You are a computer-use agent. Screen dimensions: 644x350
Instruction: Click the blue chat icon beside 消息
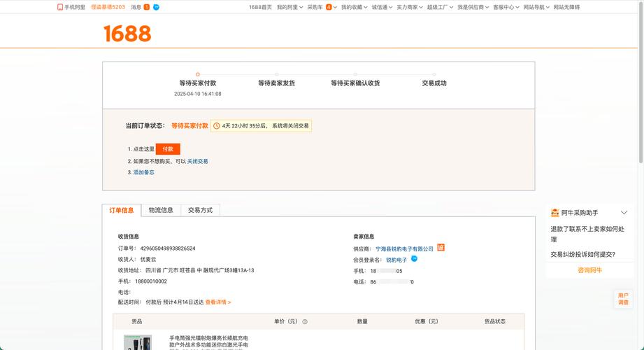(x=156, y=7)
